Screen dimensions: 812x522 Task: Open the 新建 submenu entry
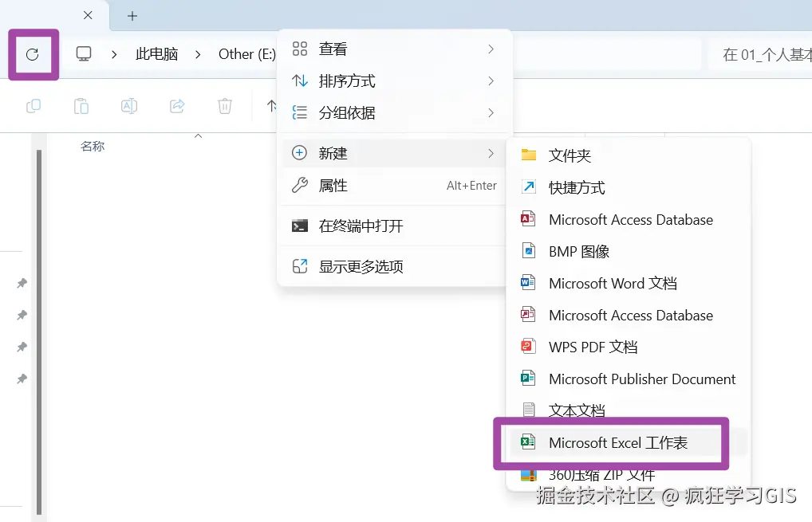pos(394,153)
